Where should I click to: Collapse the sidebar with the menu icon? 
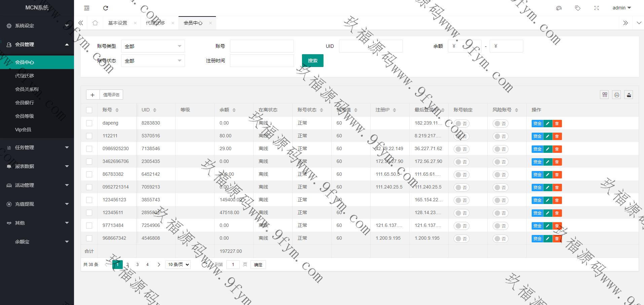click(x=87, y=8)
